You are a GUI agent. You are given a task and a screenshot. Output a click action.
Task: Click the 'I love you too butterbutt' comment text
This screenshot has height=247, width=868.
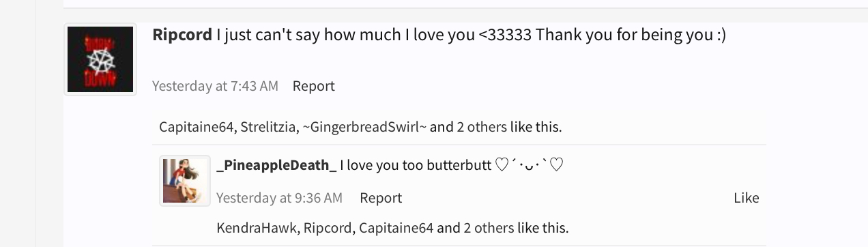click(415, 164)
